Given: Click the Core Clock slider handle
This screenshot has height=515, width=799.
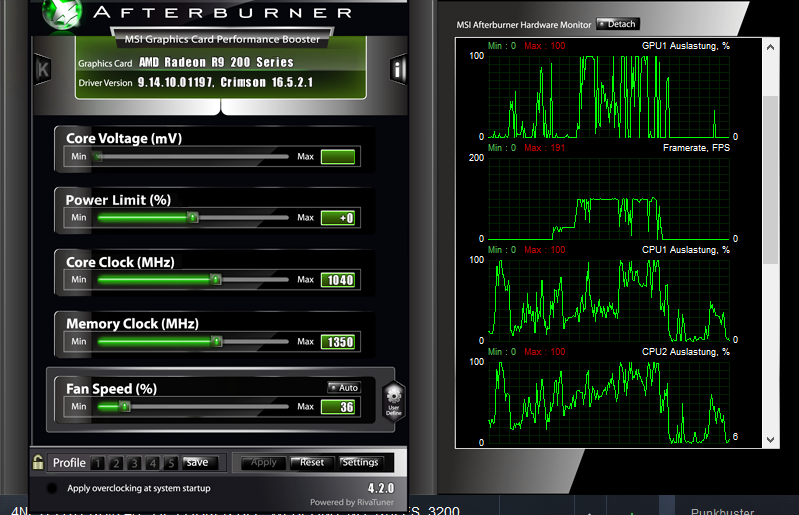Looking at the screenshot, I should [x=216, y=280].
